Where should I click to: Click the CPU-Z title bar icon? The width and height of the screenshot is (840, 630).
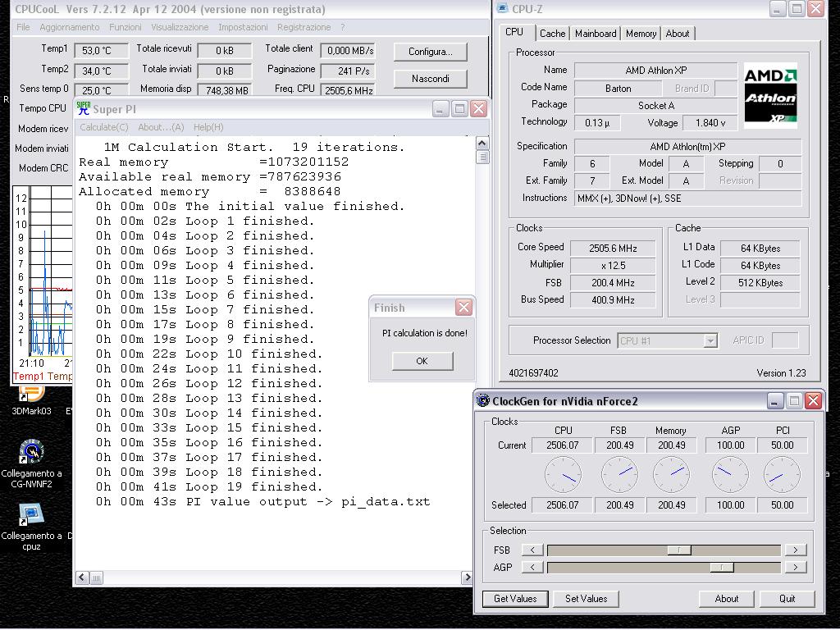tap(503, 8)
